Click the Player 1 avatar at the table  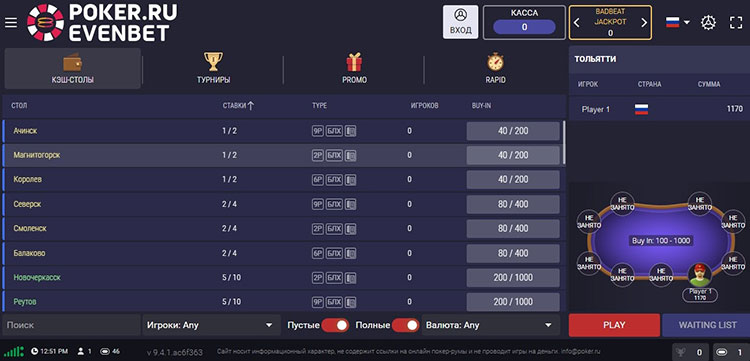(x=699, y=274)
